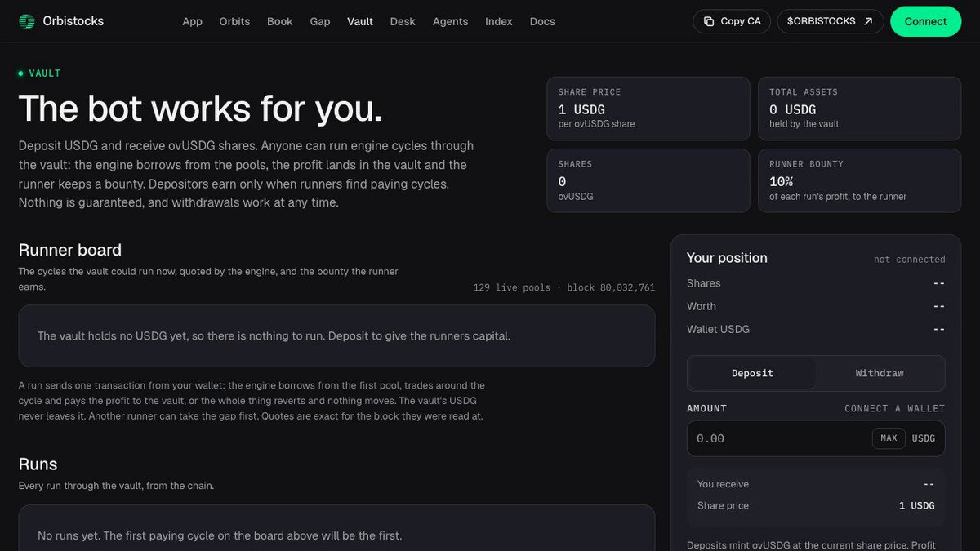
Task: Open the Book nav link
Action: 280,21
